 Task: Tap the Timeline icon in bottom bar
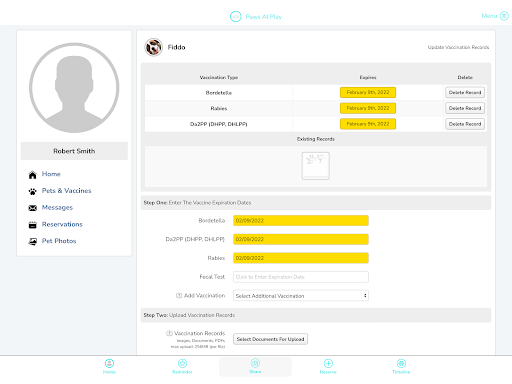[401, 363]
